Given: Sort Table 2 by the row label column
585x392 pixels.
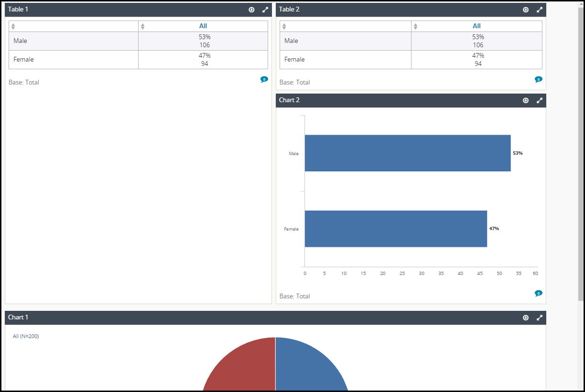Looking at the screenshot, I should 284,26.
